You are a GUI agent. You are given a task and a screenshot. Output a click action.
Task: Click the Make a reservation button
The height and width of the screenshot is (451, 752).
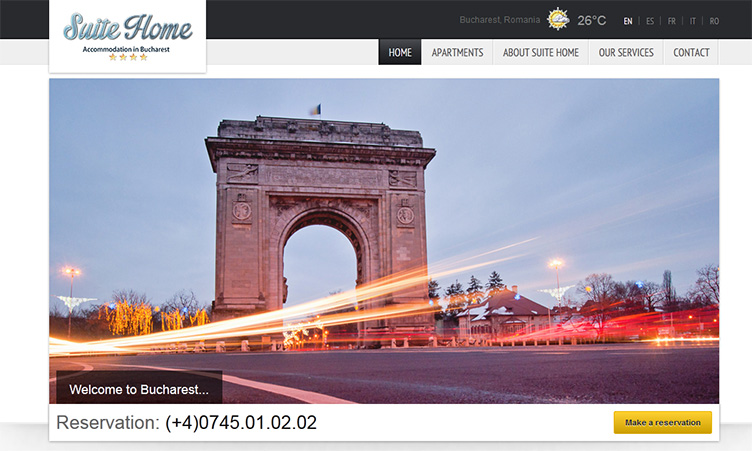[663, 422]
